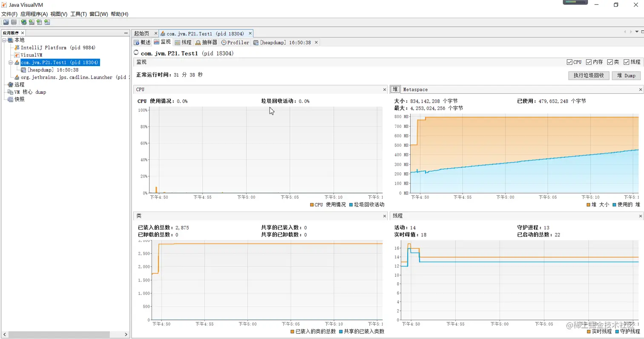Click the Load dump toolbar icon
Viewport: 644px width, 339px height.
coord(6,22)
